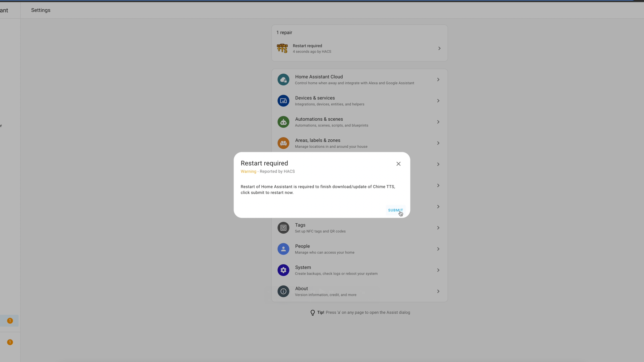This screenshot has width=644, height=362.
Task: Open the System gear icon
Action: pos(283,270)
